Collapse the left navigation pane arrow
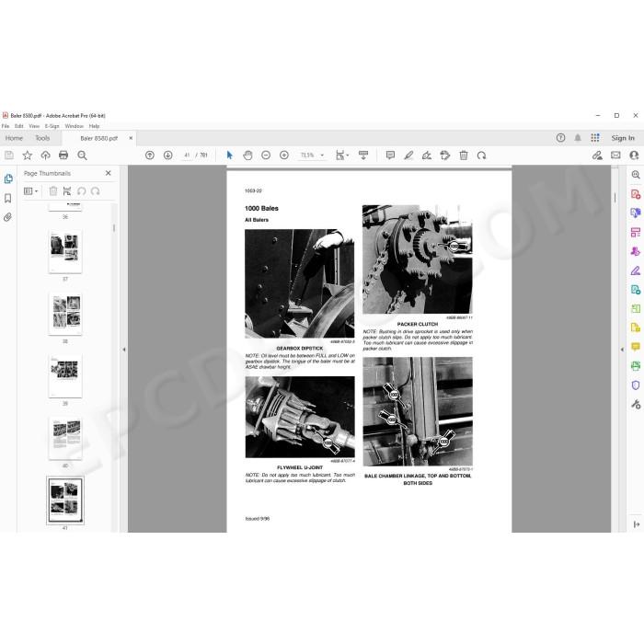This screenshot has height=644, width=644. [124, 350]
